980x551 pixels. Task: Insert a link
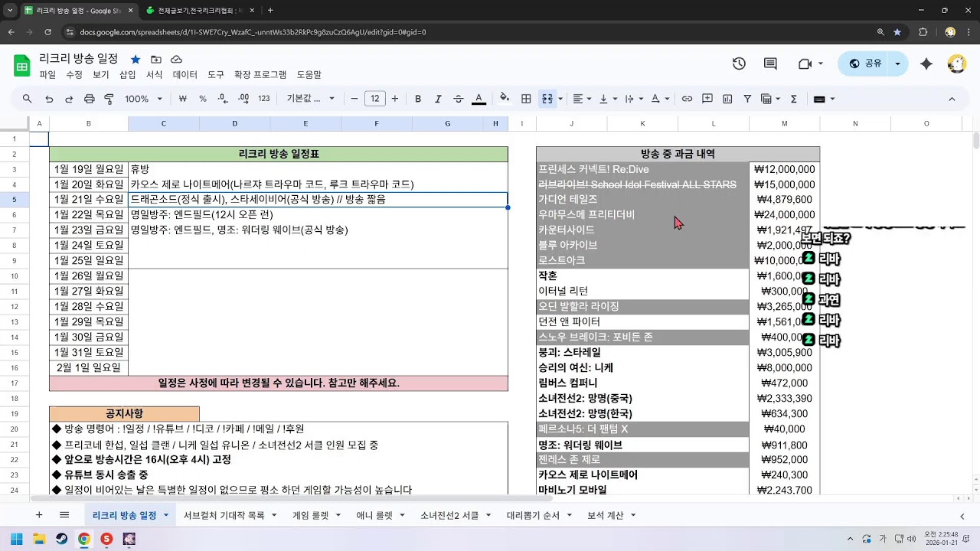(x=687, y=99)
